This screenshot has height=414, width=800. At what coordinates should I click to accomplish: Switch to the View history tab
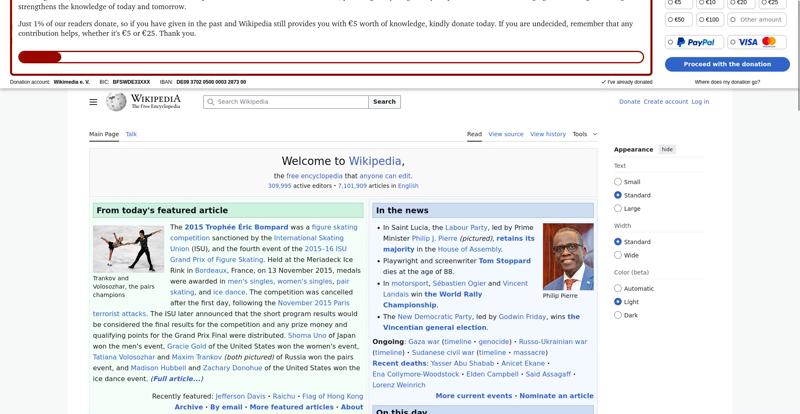click(x=547, y=134)
